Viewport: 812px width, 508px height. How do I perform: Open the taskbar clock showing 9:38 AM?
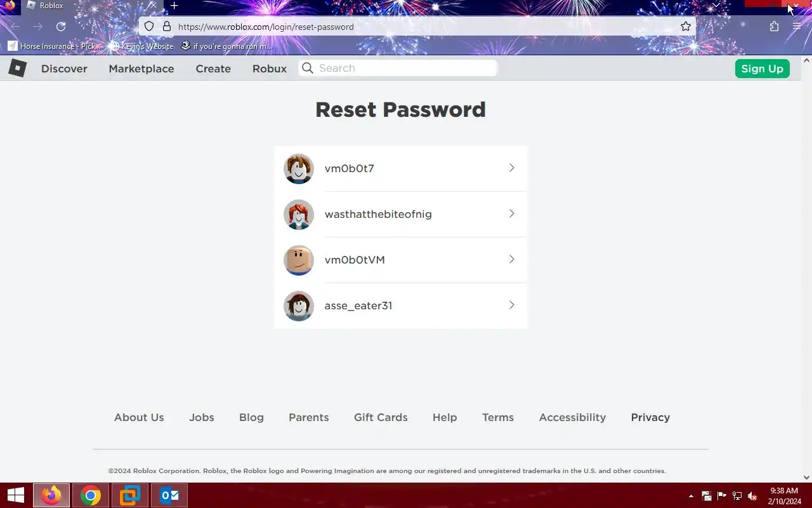coord(785,496)
